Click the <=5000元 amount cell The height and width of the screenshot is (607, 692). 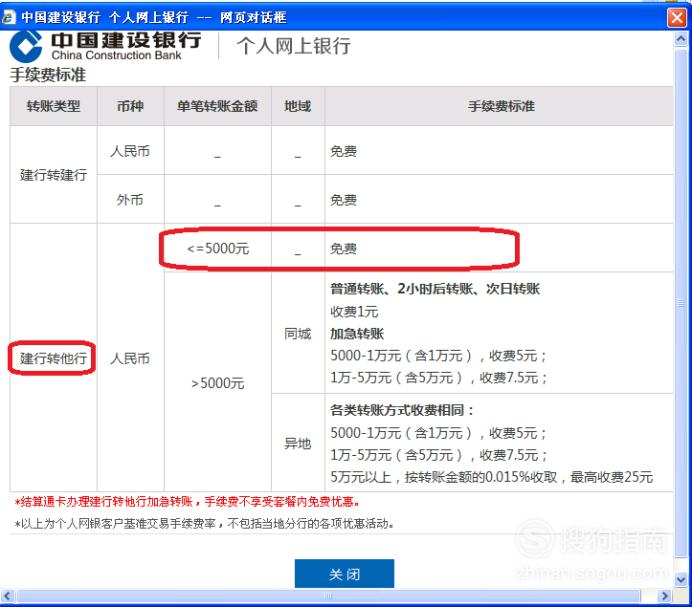[218, 249]
